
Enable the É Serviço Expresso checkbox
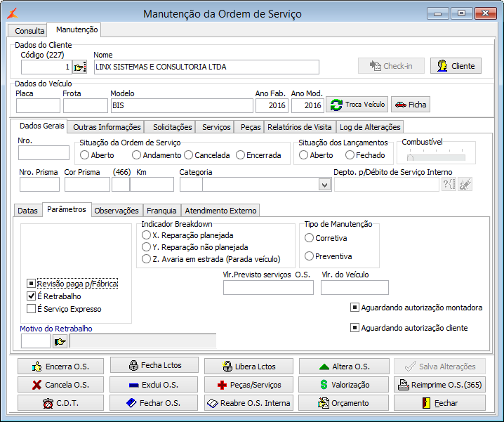tap(31, 309)
